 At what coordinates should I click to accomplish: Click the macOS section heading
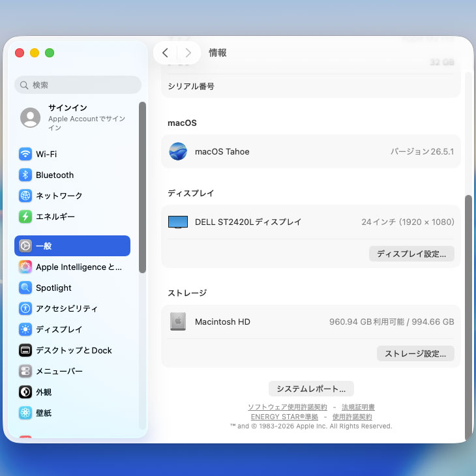tap(182, 123)
